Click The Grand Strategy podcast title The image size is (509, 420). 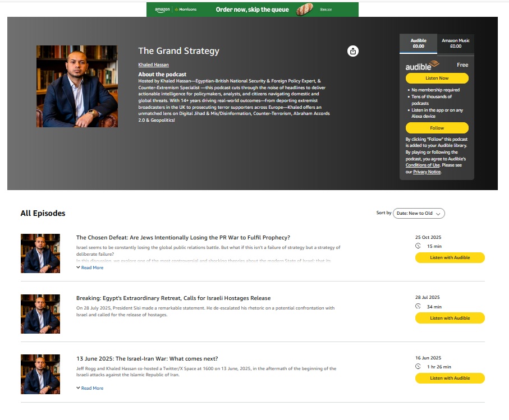(179, 51)
